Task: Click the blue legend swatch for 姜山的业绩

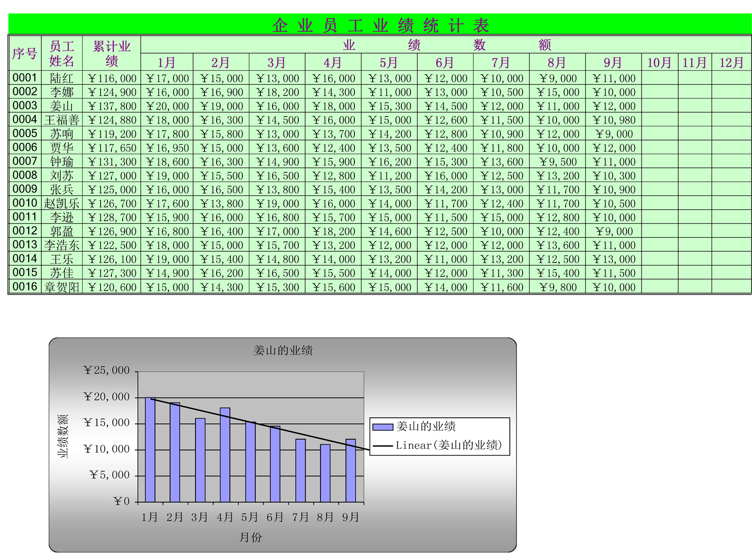Action: point(383,427)
